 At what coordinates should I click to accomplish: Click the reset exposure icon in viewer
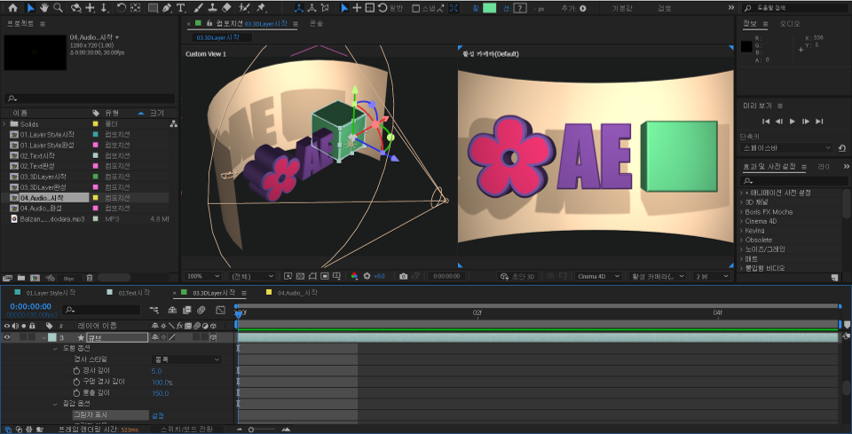[367, 276]
